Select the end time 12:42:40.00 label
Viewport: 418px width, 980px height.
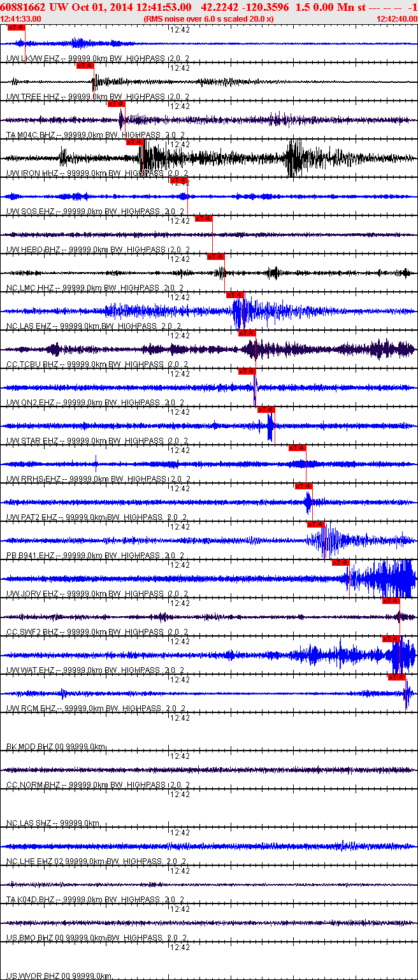tap(397, 19)
